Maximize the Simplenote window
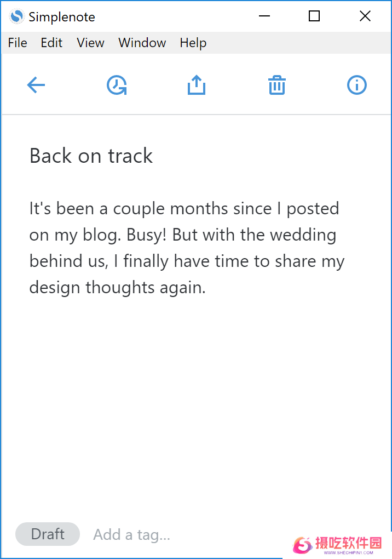 pyautogui.click(x=314, y=16)
